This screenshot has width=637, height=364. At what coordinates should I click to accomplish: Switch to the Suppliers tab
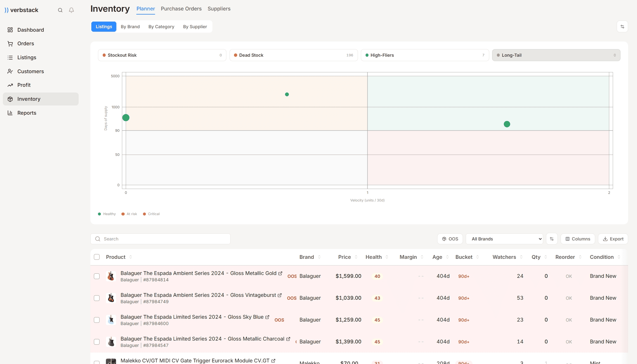click(x=219, y=9)
